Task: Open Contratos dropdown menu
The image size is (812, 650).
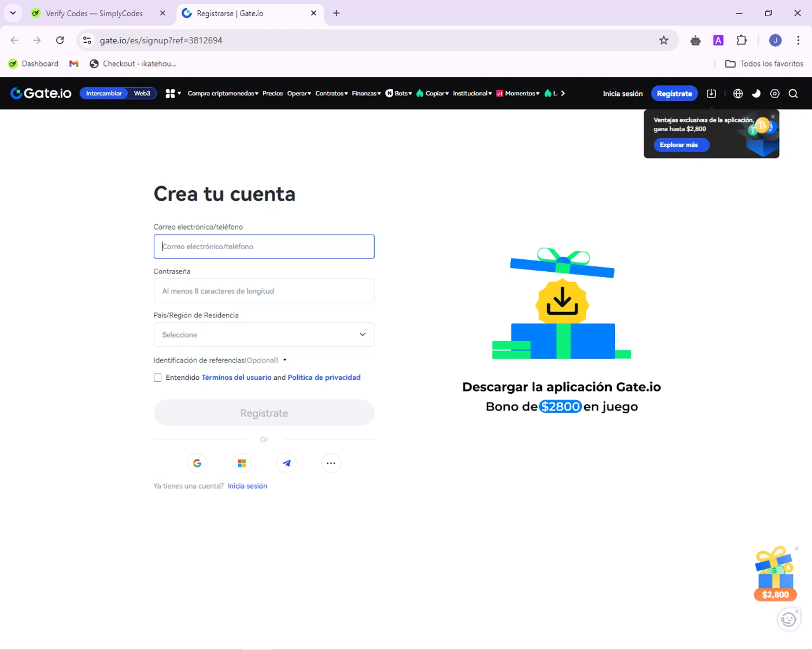Action: (x=332, y=93)
